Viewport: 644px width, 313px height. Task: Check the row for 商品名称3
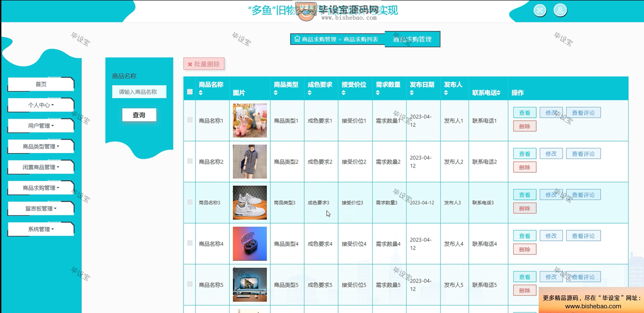[190, 202]
